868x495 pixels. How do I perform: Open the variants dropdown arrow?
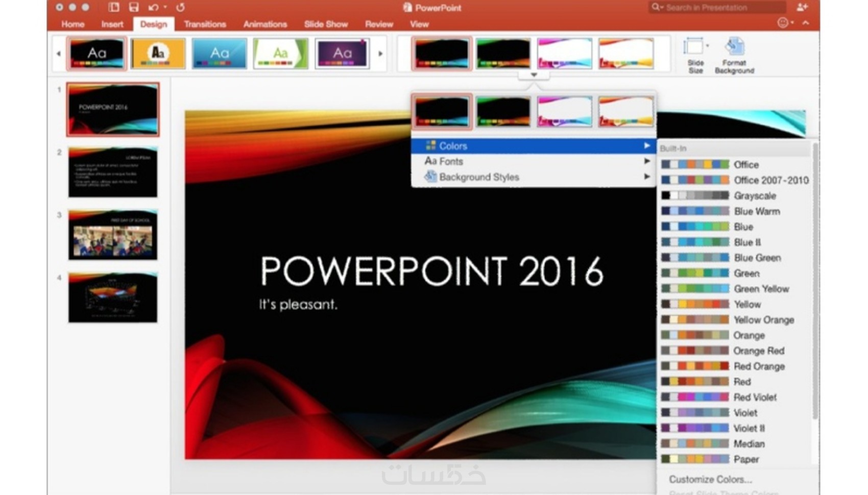pyautogui.click(x=534, y=75)
